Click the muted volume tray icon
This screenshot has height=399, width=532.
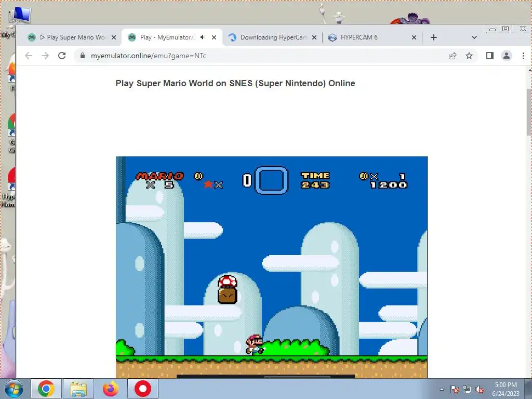click(x=480, y=389)
